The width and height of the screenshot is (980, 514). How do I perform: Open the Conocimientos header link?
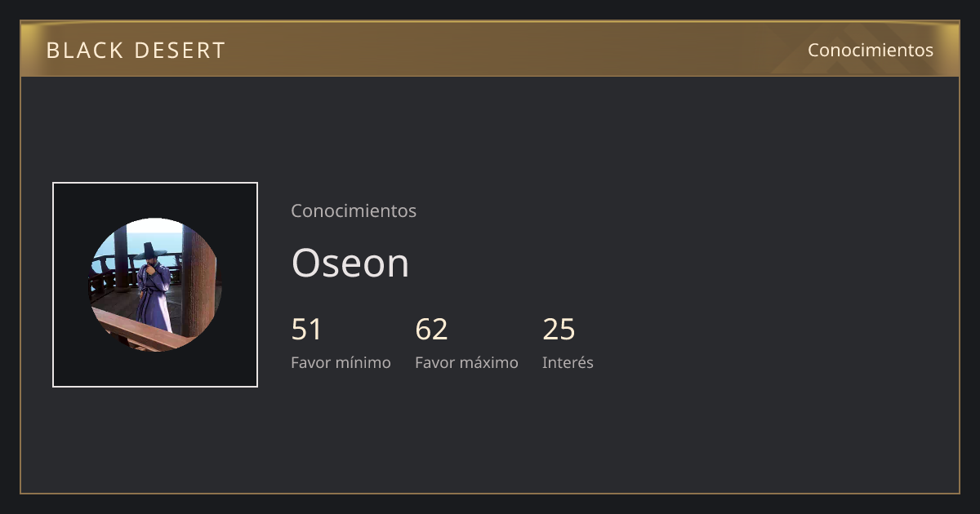(x=871, y=50)
